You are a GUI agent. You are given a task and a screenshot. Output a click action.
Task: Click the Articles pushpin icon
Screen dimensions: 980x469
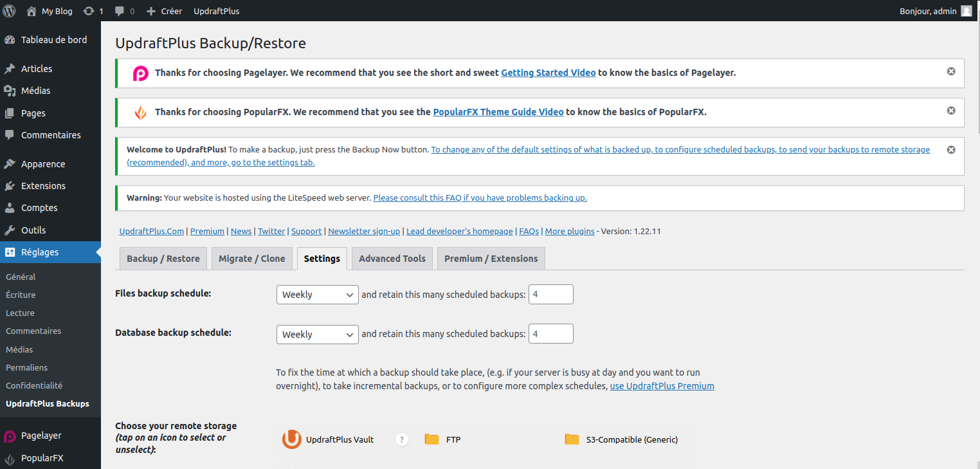[10, 68]
